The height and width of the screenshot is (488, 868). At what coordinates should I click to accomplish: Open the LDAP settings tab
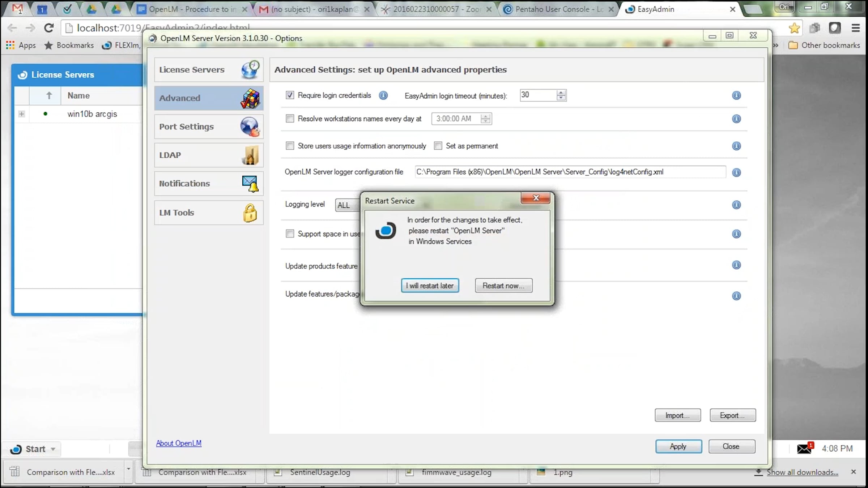209,155
